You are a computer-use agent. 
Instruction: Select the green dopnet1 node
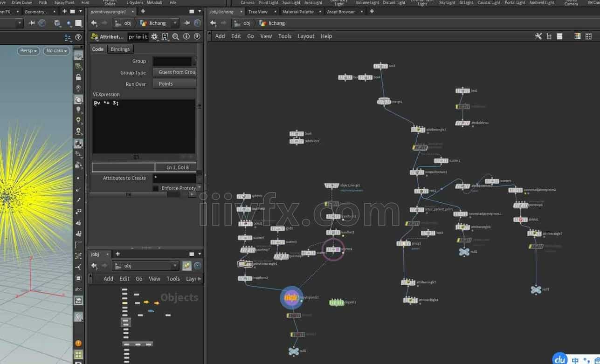point(337,302)
